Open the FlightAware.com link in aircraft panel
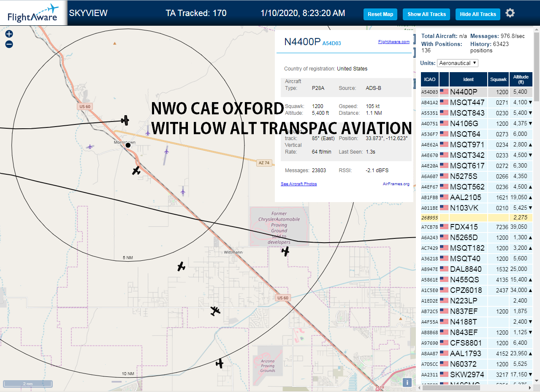The height and width of the screenshot is (392, 540). click(x=394, y=41)
